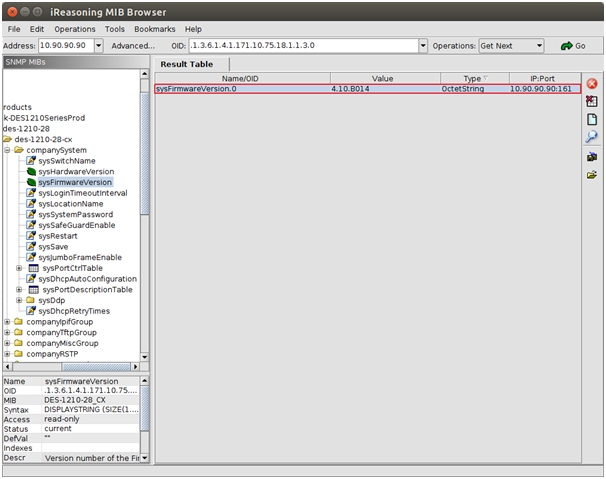
Task: Click the red stop icon in the side toolbar
Action: click(x=592, y=83)
